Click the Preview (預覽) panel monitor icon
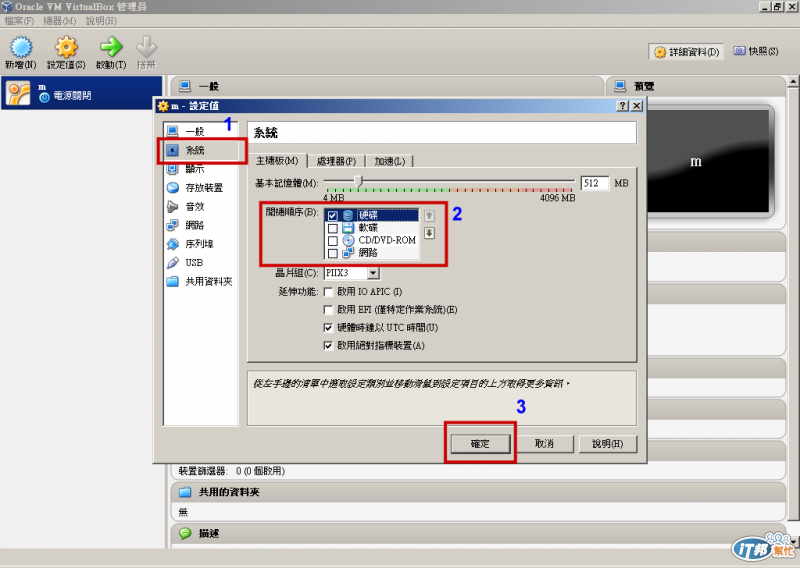This screenshot has width=800, height=568. [620, 86]
